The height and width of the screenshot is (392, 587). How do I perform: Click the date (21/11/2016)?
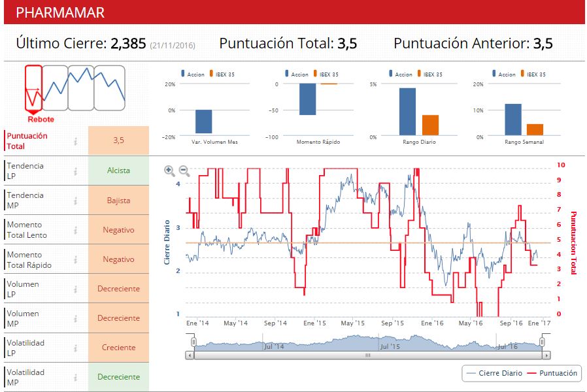coord(172,45)
